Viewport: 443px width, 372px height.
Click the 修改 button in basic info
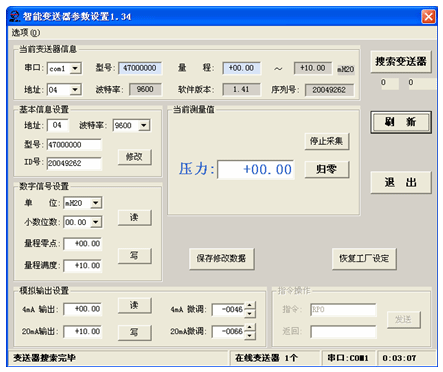click(135, 157)
